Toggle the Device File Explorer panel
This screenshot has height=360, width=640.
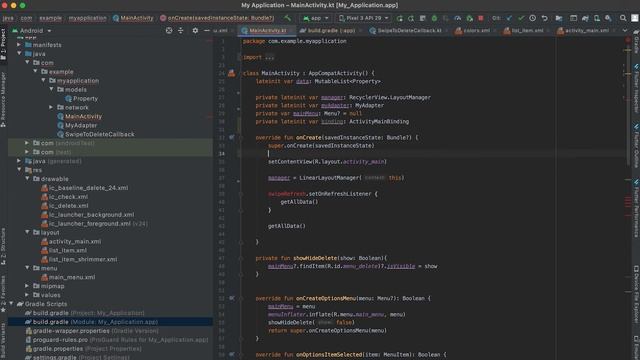(636, 294)
